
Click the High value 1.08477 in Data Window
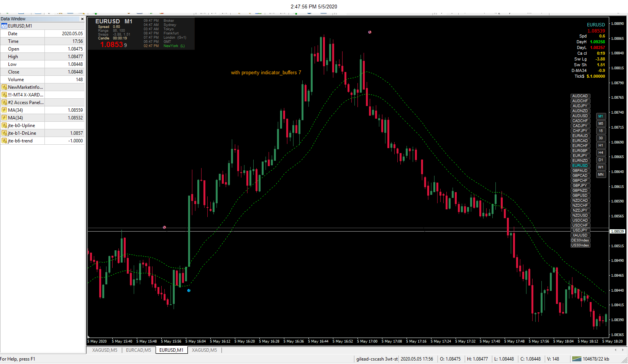tap(75, 57)
